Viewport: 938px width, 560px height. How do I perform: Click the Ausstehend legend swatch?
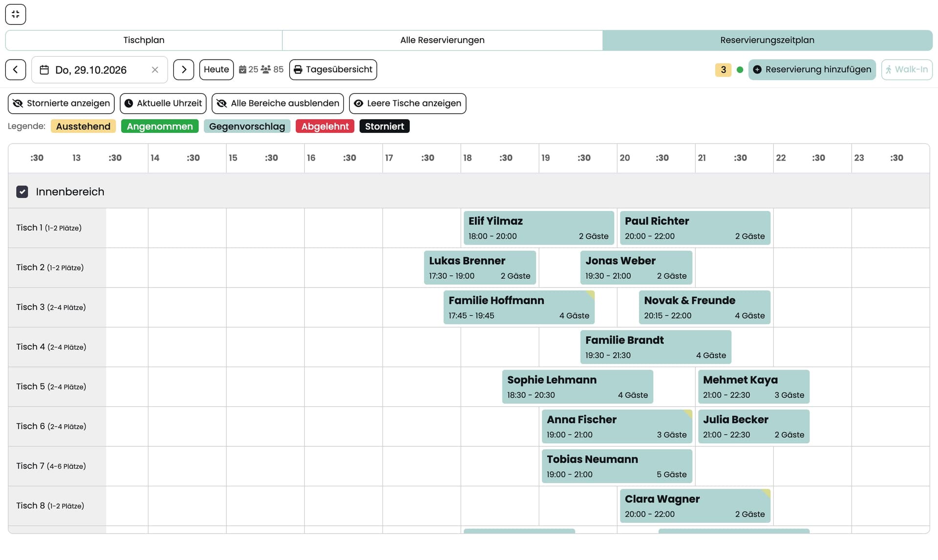click(x=83, y=126)
